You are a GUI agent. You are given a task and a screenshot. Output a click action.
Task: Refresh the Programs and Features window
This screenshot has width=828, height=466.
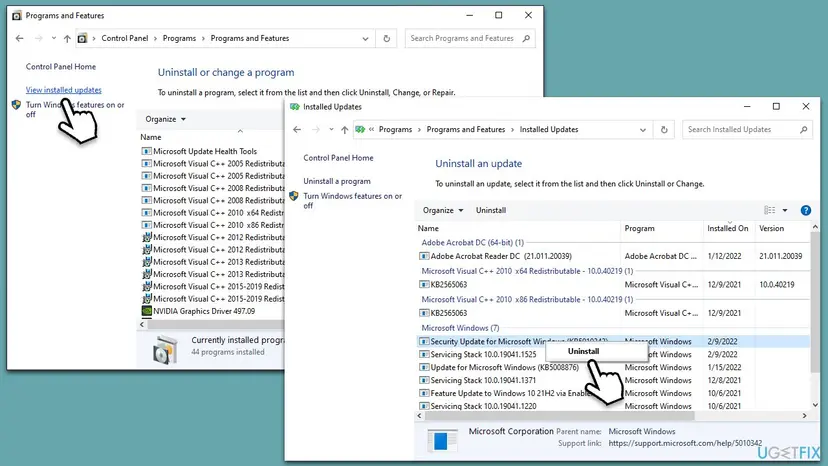click(x=387, y=38)
